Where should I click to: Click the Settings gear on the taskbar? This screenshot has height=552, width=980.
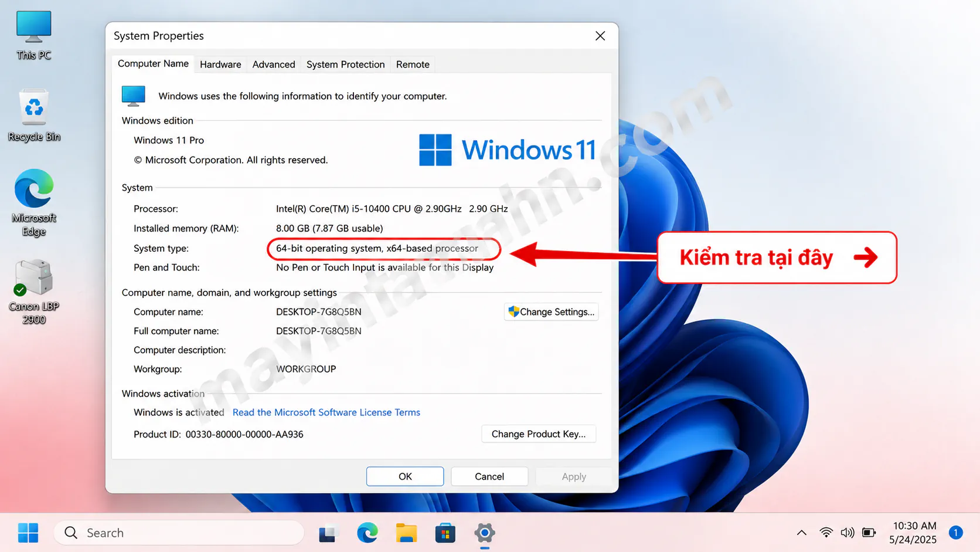(485, 533)
